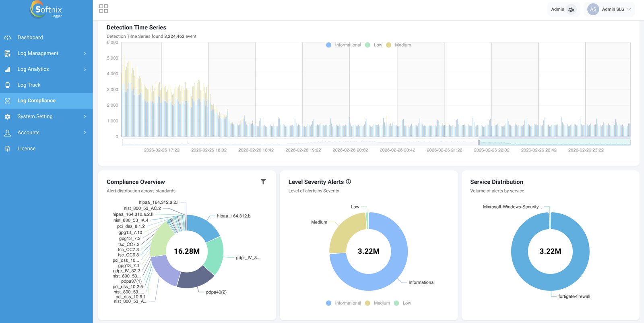
Task: Click the System Setting gear icon
Action: click(x=8, y=116)
